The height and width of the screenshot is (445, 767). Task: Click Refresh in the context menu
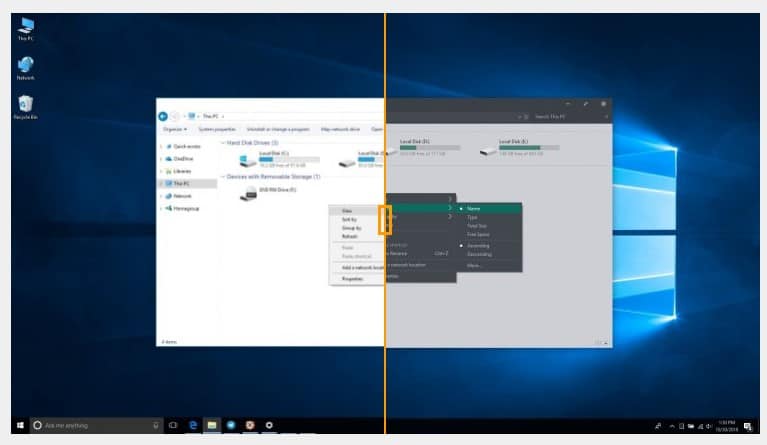coord(348,236)
